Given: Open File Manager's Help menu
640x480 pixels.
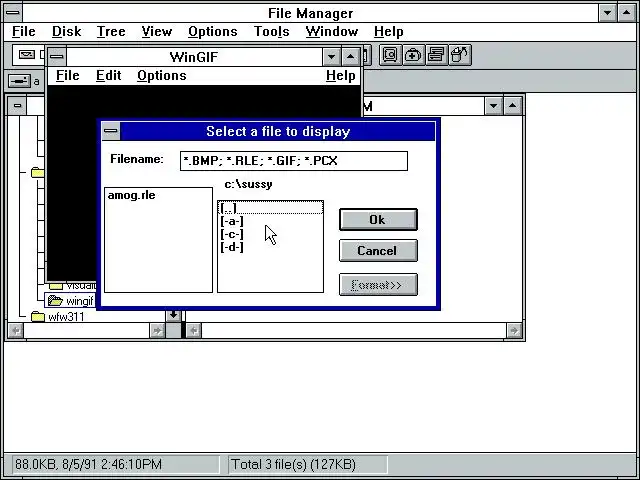Looking at the screenshot, I should [389, 31].
